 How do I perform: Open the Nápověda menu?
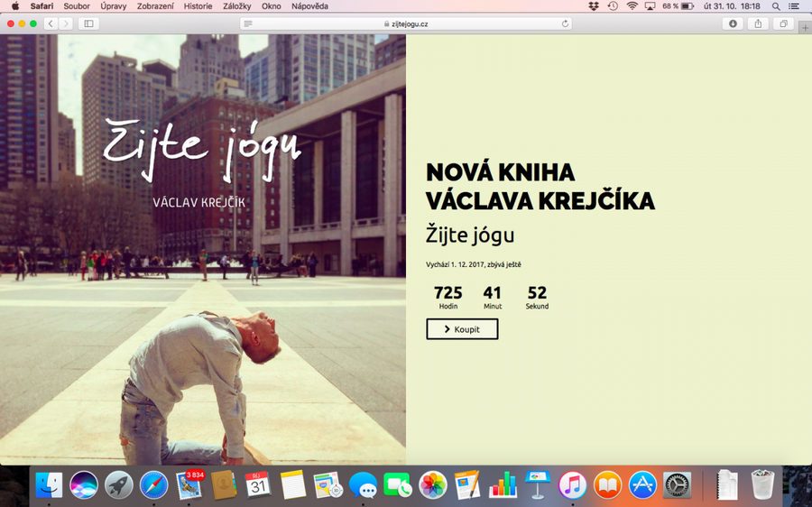tap(309, 6)
